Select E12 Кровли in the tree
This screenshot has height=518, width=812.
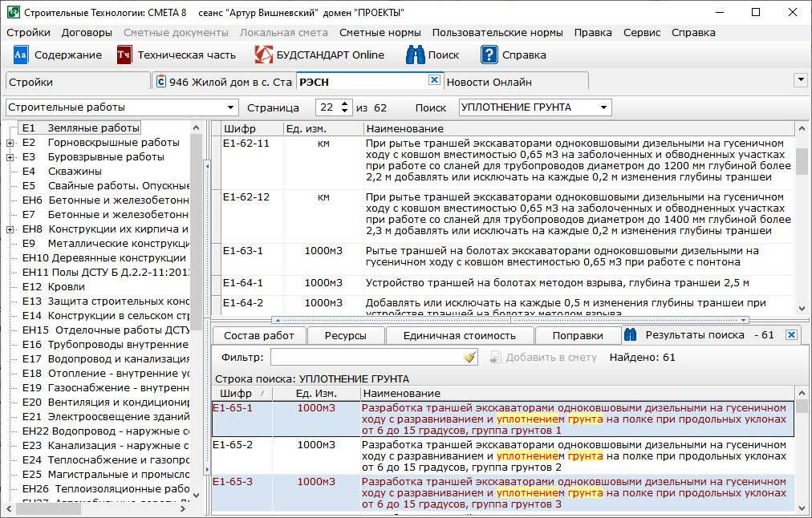pyautogui.click(x=53, y=287)
